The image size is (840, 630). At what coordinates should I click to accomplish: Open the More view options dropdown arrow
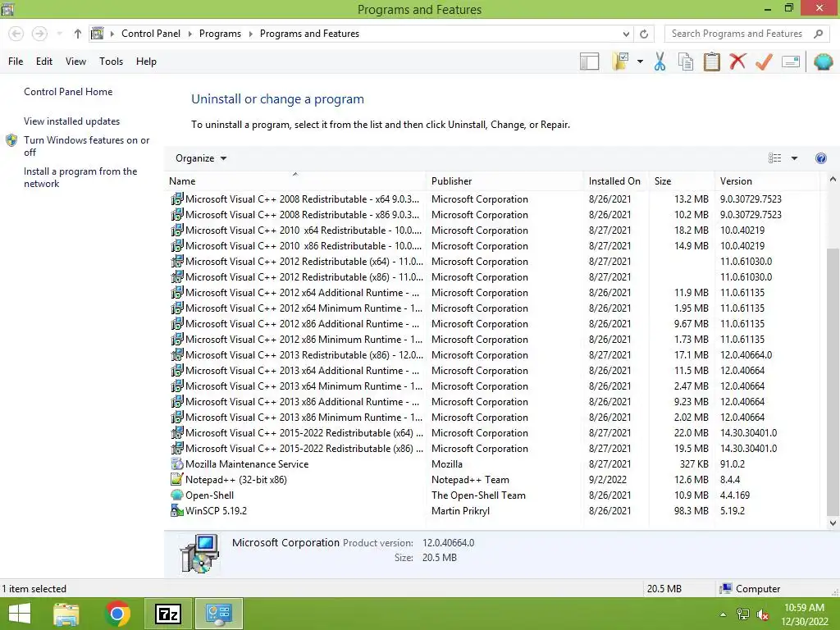click(794, 158)
